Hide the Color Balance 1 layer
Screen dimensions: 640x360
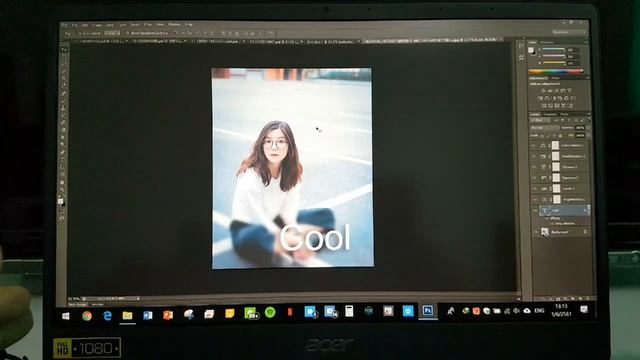coord(534,145)
